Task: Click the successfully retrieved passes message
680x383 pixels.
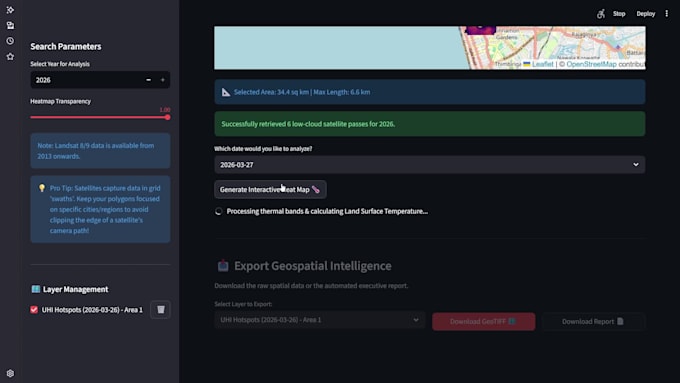Action: [x=429, y=124]
